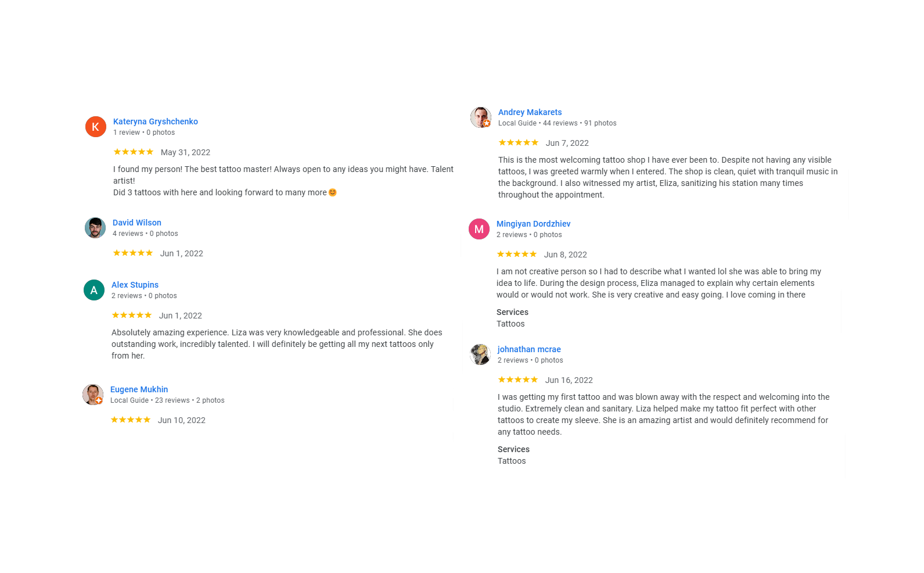
Task: Click the Andrey Makarets name link
Action: 530,112
